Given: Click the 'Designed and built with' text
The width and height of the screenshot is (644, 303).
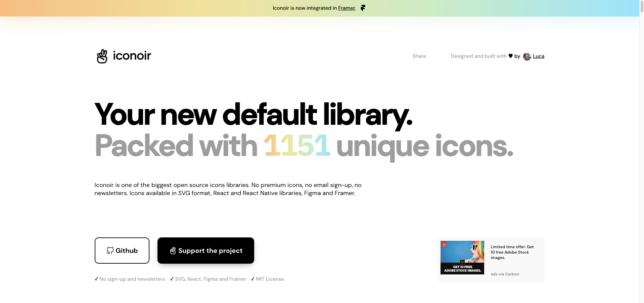Looking at the screenshot, I should pos(478,56).
